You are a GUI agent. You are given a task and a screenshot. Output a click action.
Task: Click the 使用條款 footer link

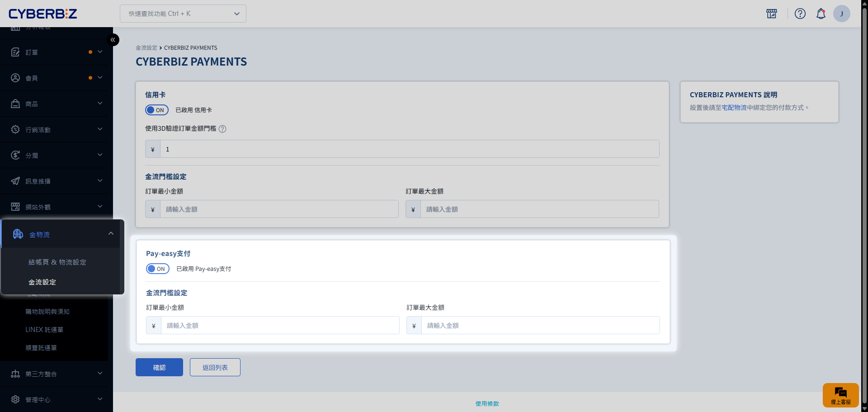[x=487, y=403]
